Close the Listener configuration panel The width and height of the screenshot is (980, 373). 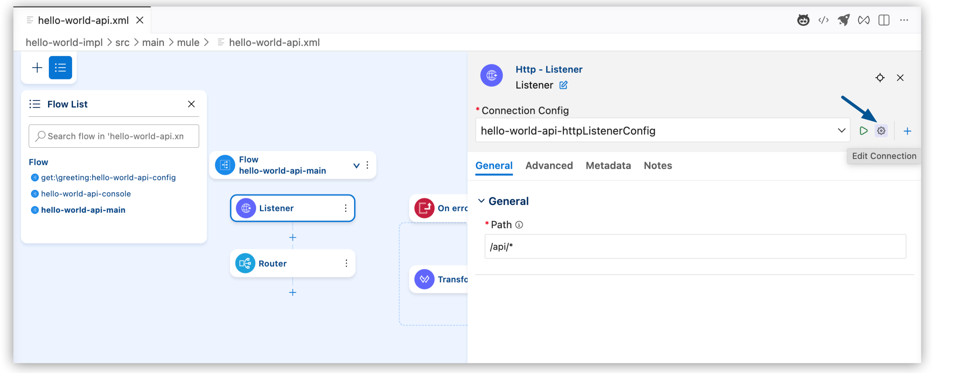900,78
